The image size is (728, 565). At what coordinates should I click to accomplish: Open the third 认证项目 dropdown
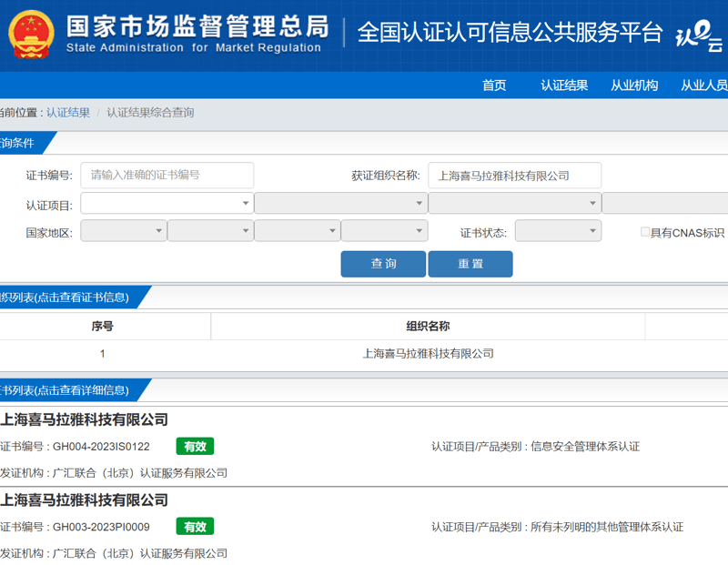click(514, 203)
